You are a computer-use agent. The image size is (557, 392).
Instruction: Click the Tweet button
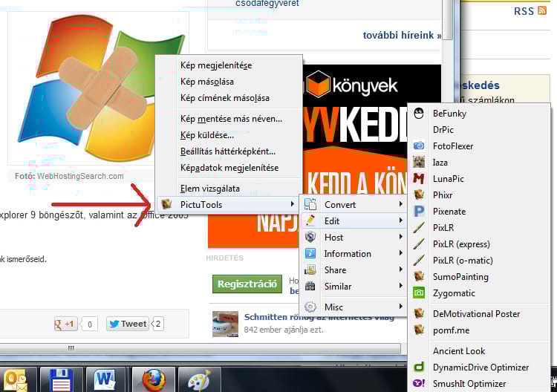[128, 324]
